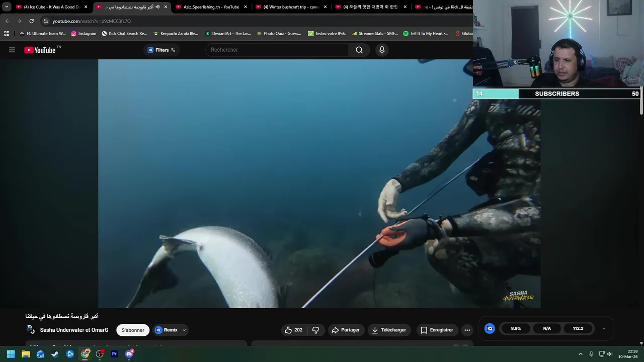Viewport: 644px width, 362px height.
Task: Open File Explorer from the taskbar
Action: [26, 354]
